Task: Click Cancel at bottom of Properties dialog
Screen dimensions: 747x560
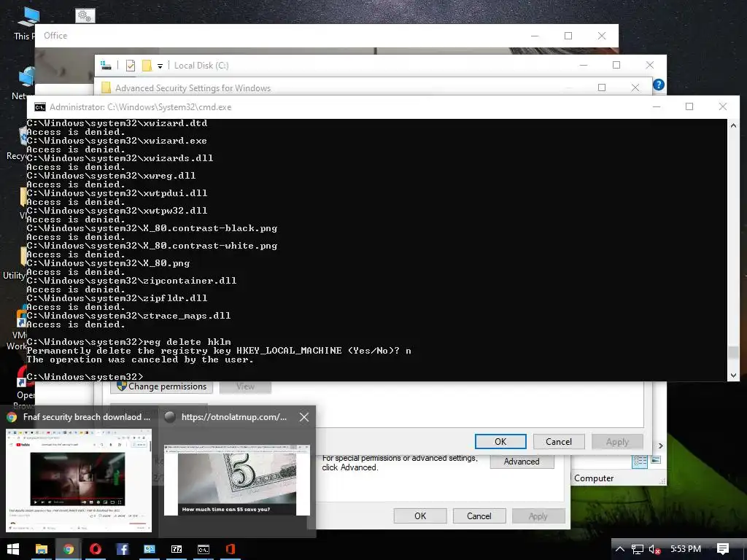Action: 479,516
